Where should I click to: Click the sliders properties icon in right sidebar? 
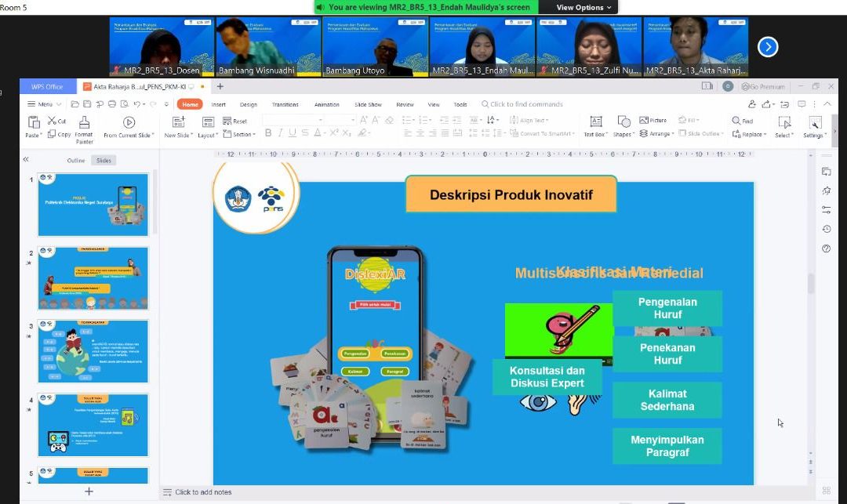click(826, 209)
